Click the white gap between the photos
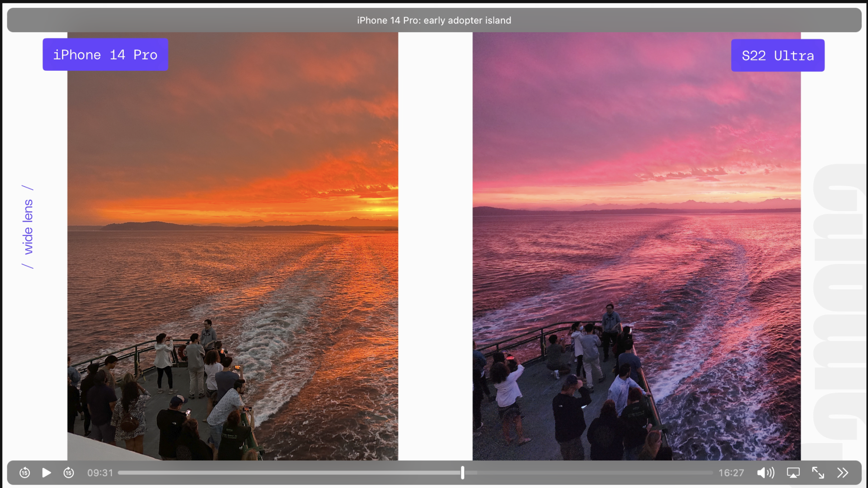 435,243
